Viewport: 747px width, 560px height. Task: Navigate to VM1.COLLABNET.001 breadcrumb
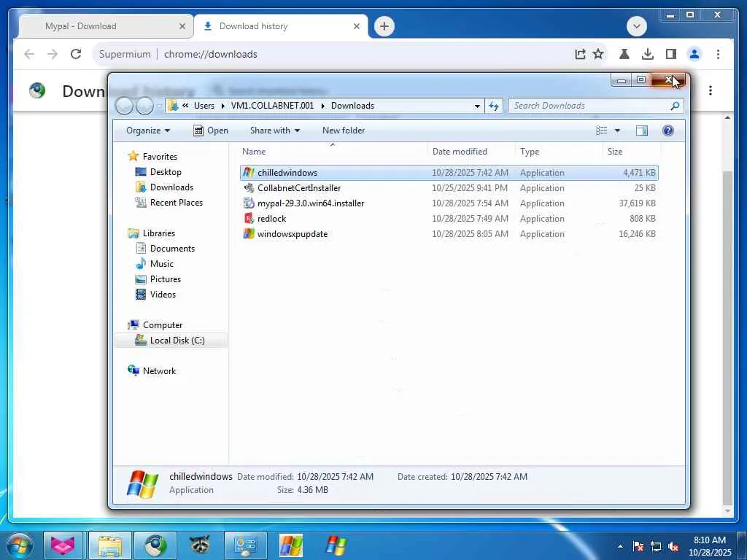coord(273,106)
